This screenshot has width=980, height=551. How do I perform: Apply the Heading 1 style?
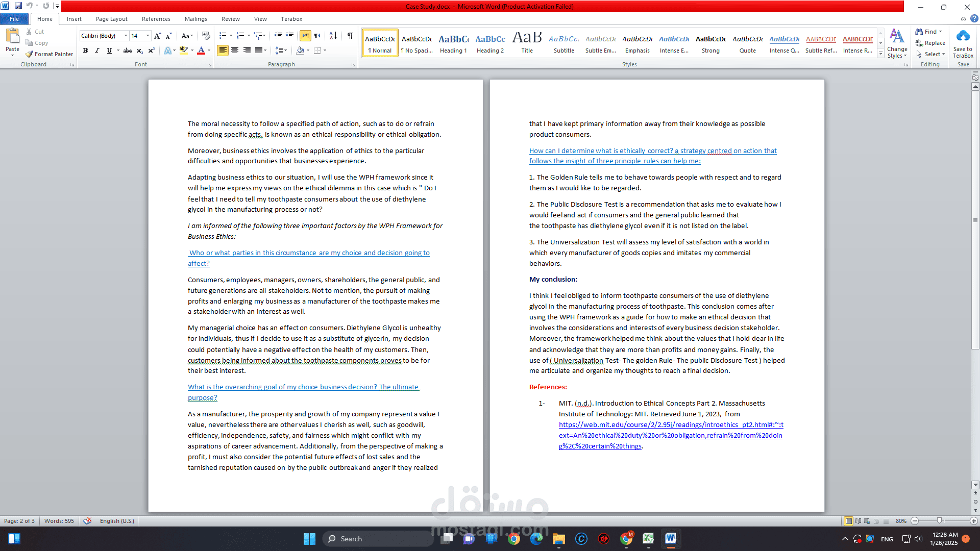point(453,43)
